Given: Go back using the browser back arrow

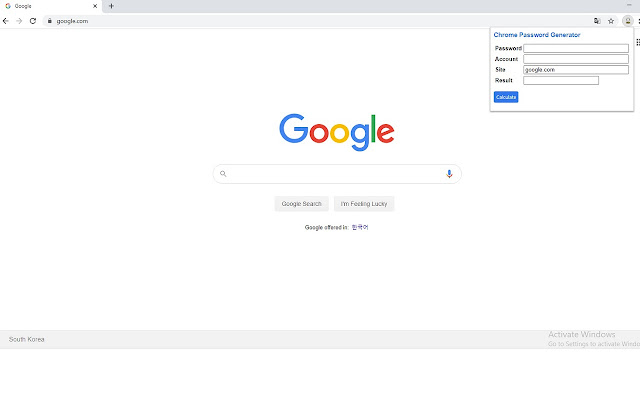Looking at the screenshot, I should (x=6, y=21).
